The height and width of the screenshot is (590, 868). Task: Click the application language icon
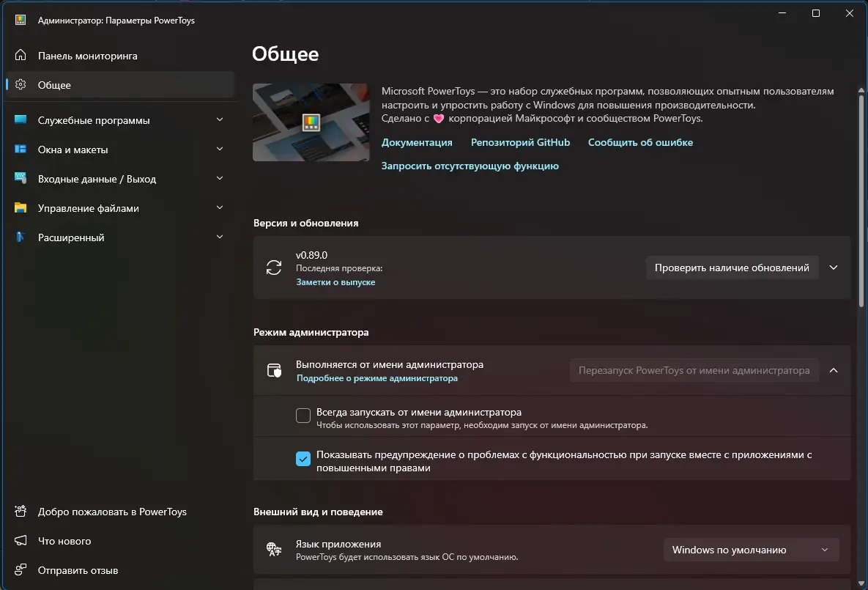274,549
